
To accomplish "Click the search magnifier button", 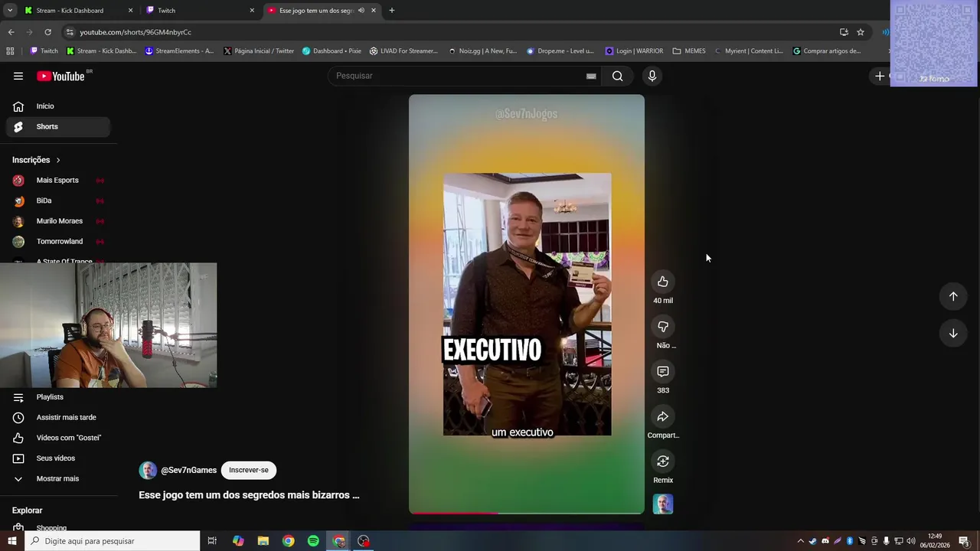I will (617, 76).
